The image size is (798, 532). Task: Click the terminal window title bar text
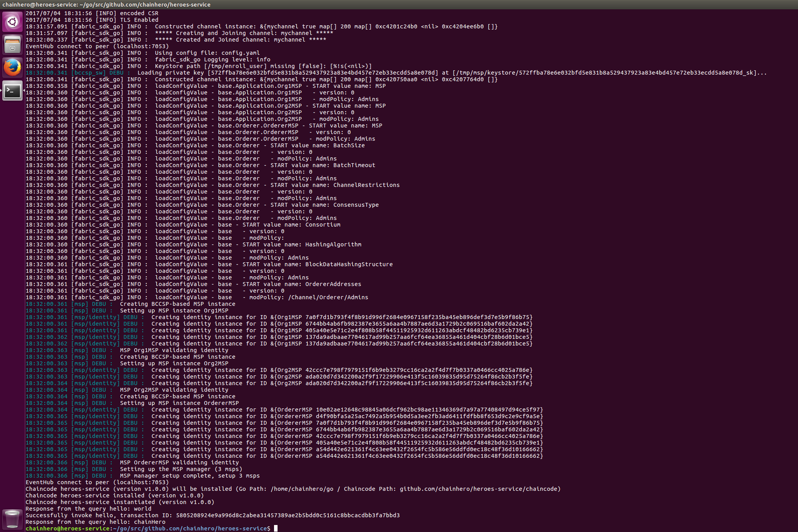pos(107,4)
